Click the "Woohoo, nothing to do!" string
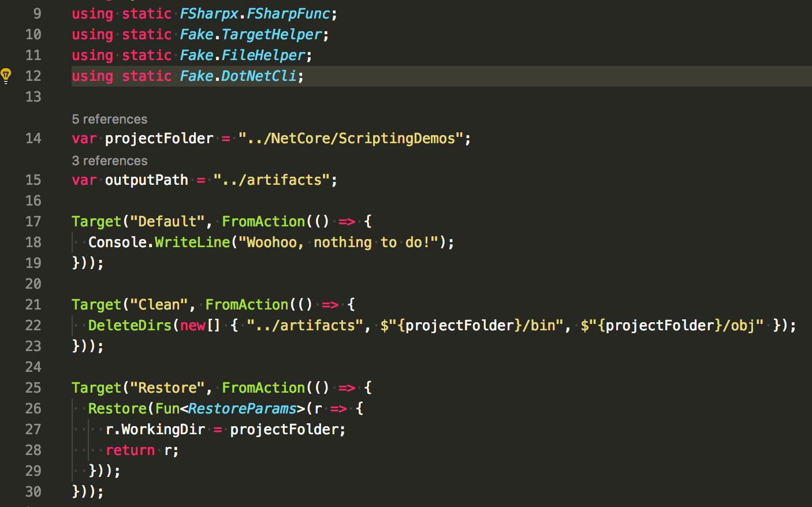This screenshot has height=507, width=812. click(x=338, y=242)
